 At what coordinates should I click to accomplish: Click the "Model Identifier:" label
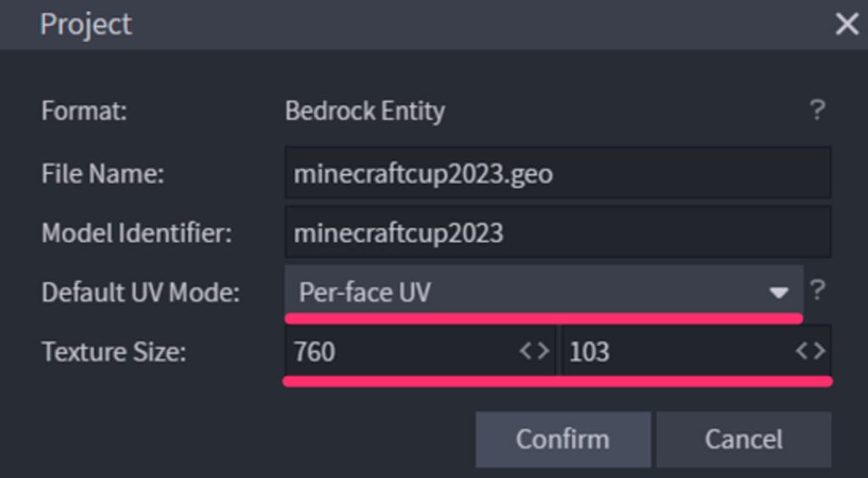(136, 233)
